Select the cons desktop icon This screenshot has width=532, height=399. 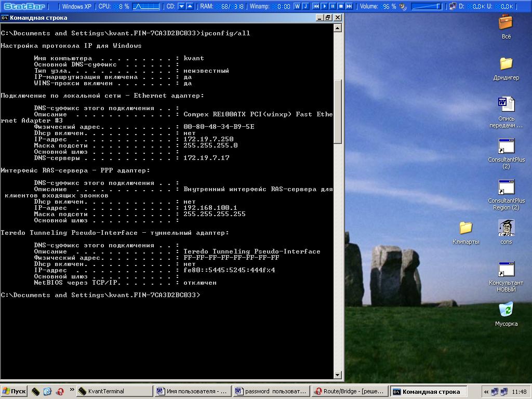(506, 232)
